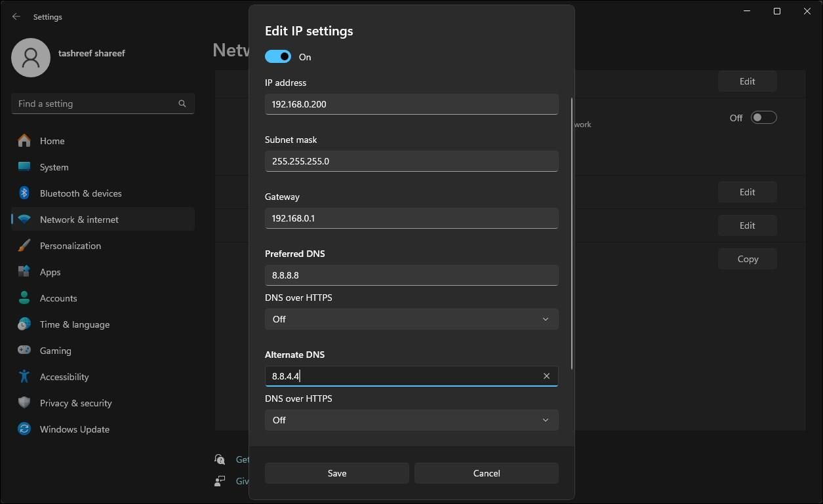The height and width of the screenshot is (504, 823).
Task: Navigate to Privacy & security
Action: (24, 402)
